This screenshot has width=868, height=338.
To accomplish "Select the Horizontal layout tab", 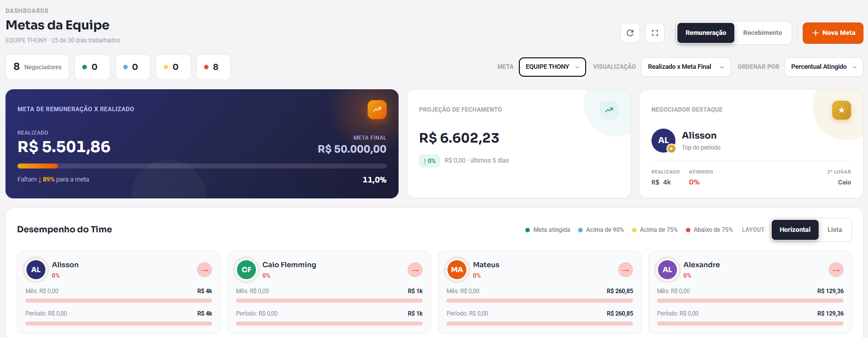I will point(795,230).
